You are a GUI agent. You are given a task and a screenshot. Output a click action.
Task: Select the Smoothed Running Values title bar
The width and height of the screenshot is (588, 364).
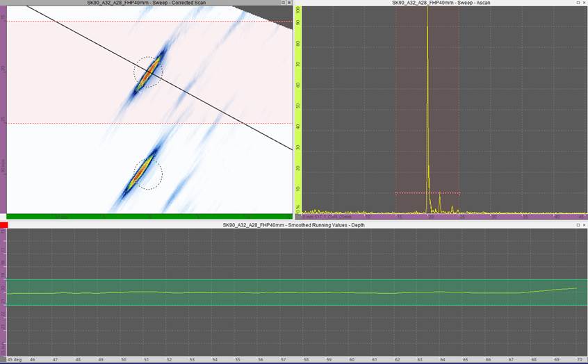point(293,225)
